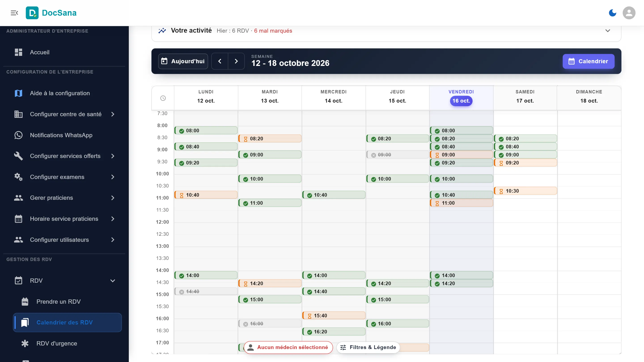This screenshot has height=362, width=644.
Task: Open the Calendrier date picker button
Action: click(589, 61)
